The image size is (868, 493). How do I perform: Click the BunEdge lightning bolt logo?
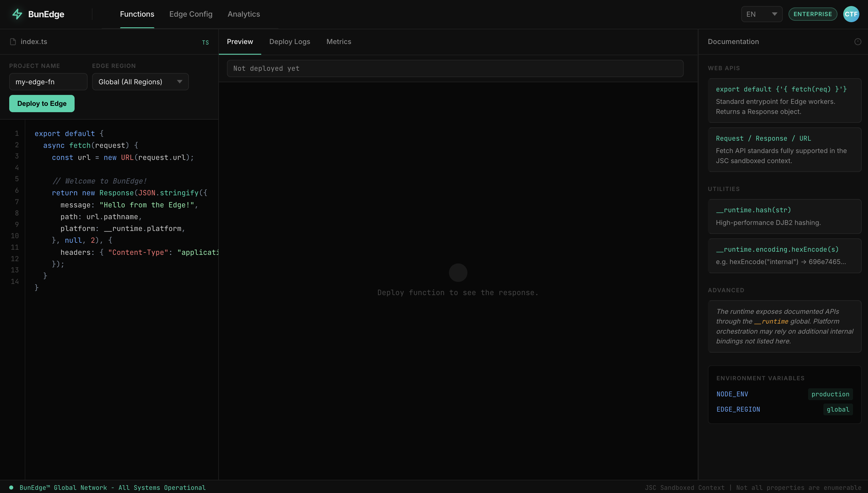click(x=17, y=14)
